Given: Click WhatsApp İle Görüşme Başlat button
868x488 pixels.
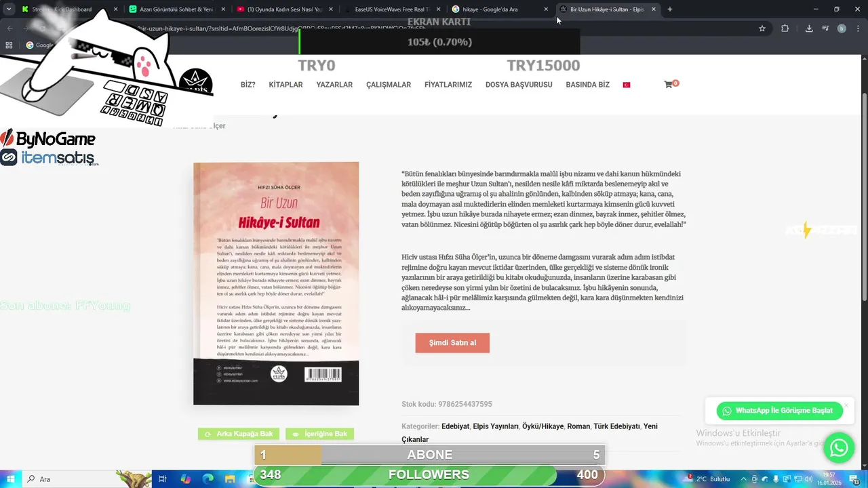Looking at the screenshot, I should click(779, 411).
